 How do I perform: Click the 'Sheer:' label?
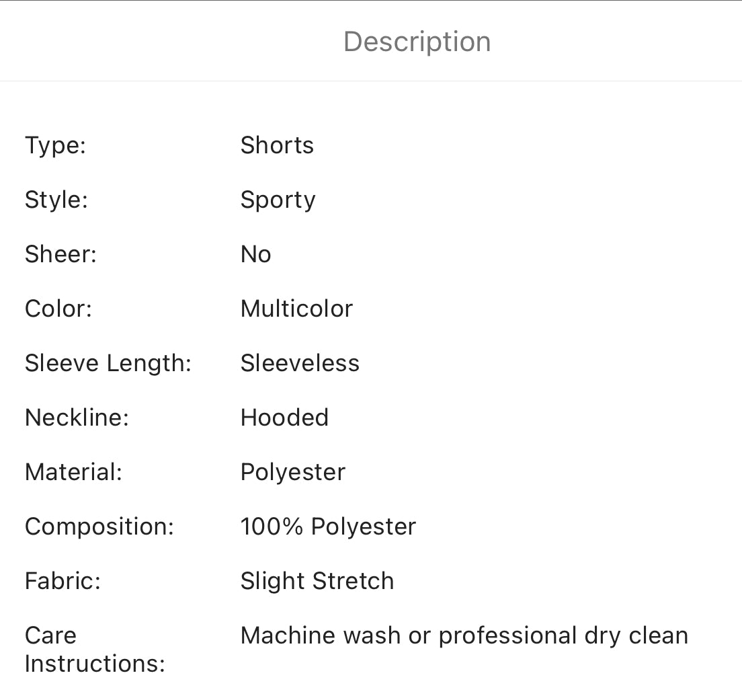(60, 254)
